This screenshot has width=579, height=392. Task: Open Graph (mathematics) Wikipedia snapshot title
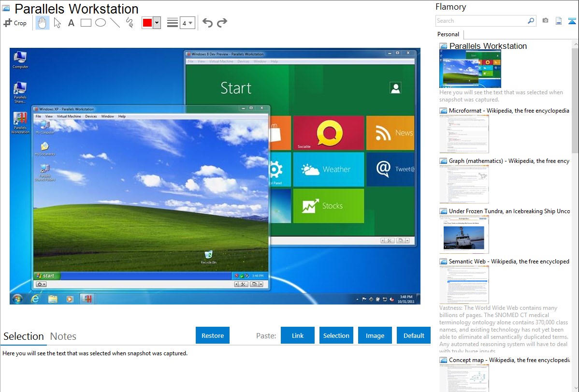coord(509,161)
